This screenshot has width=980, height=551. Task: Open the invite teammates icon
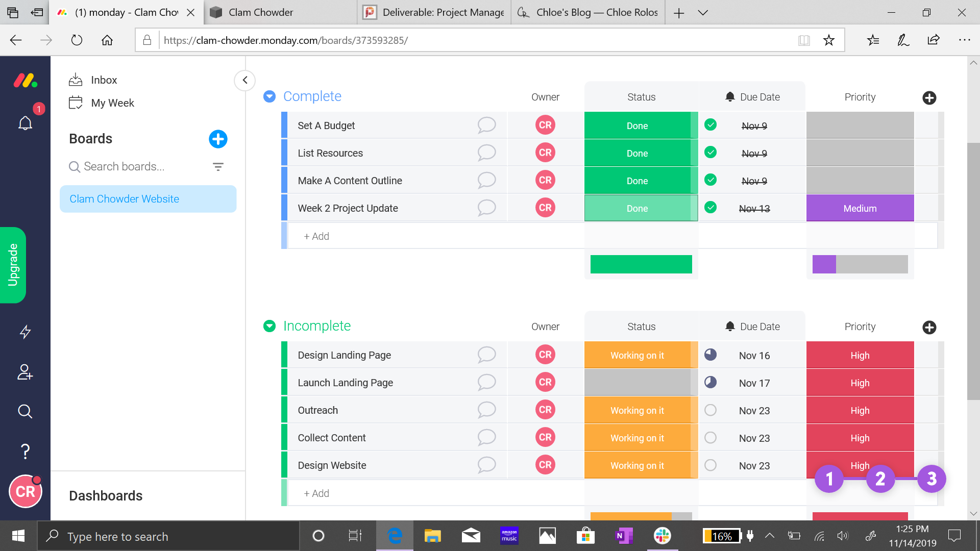(25, 372)
